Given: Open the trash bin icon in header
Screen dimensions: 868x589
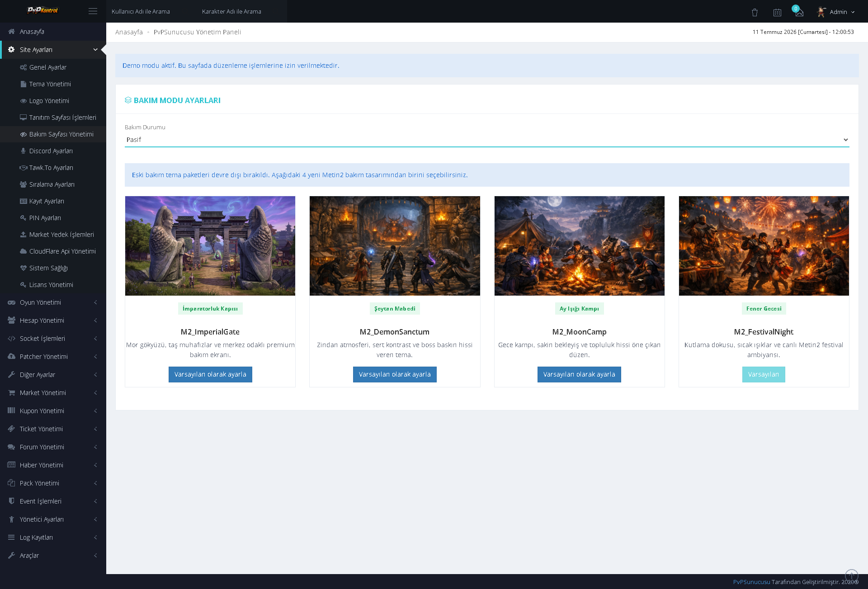Looking at the screenshot, I should [755, 13].
